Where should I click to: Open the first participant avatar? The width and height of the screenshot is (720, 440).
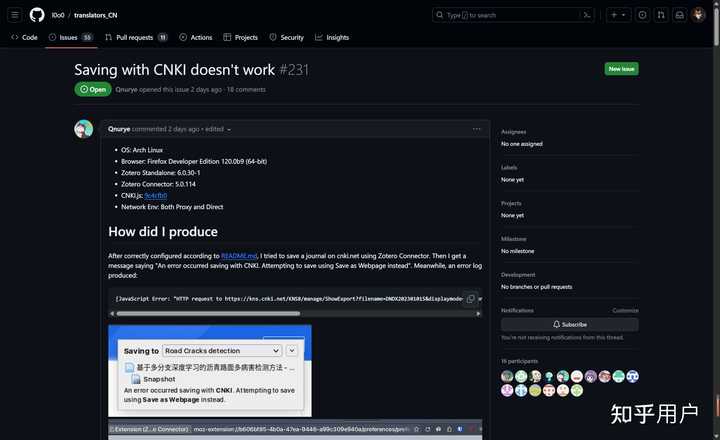tap(507, 377)
